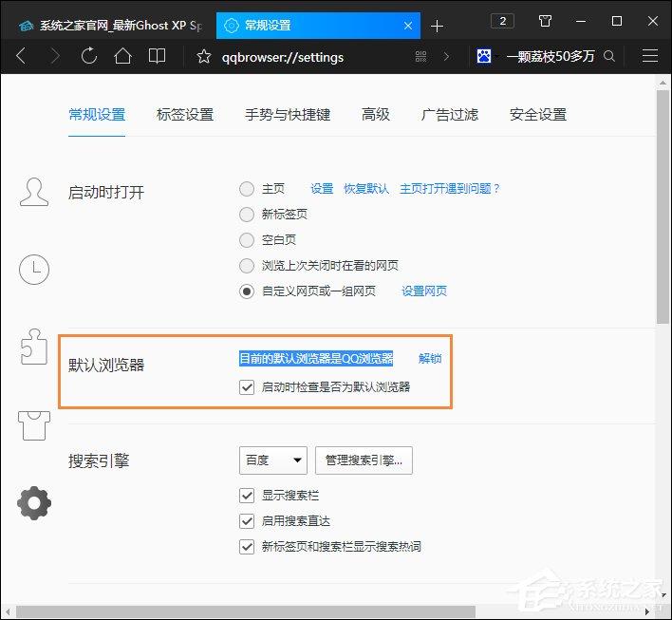Open the skin T-shirt sidebar icon

[x=34, y=425]
